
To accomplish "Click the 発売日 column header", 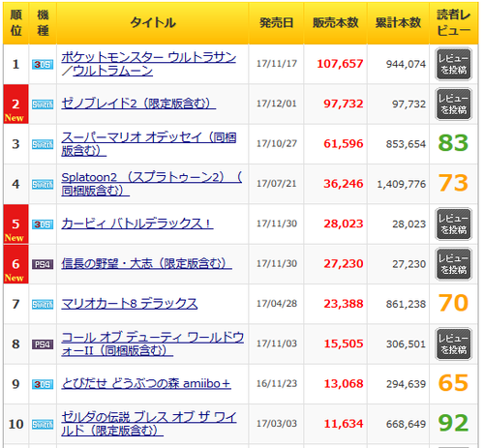I will click(276, 23).
